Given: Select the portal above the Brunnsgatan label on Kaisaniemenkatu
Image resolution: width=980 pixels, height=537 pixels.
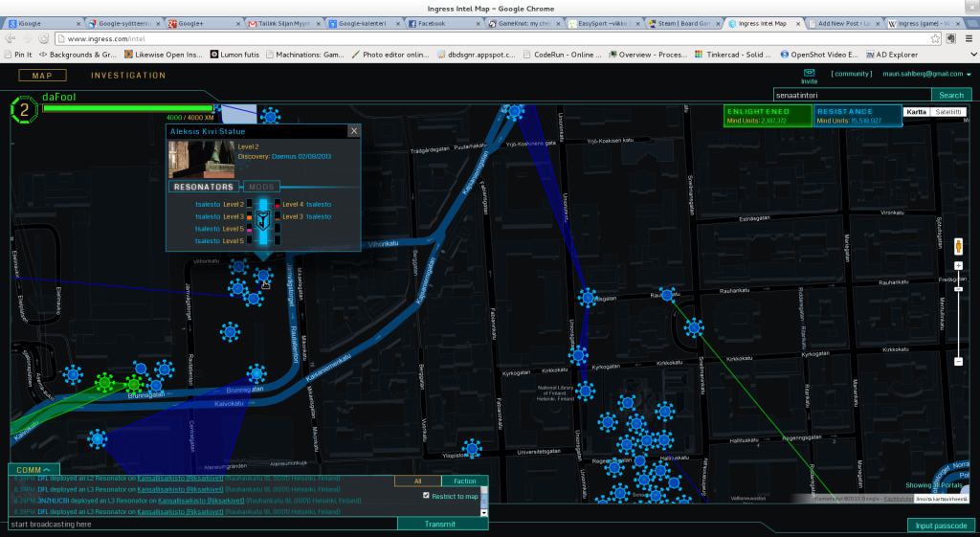Looking at the screenshot, I should tap(256, 374).
